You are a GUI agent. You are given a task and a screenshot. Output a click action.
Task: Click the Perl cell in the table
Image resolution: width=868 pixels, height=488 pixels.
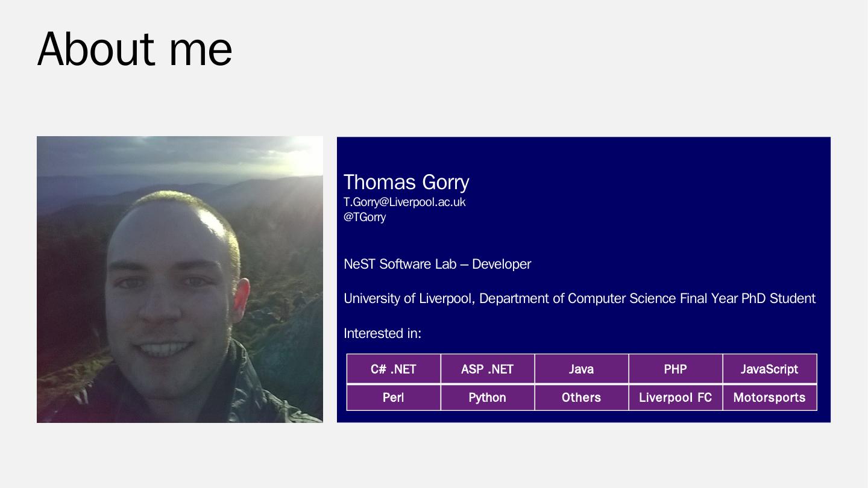(x=394, y=398)
